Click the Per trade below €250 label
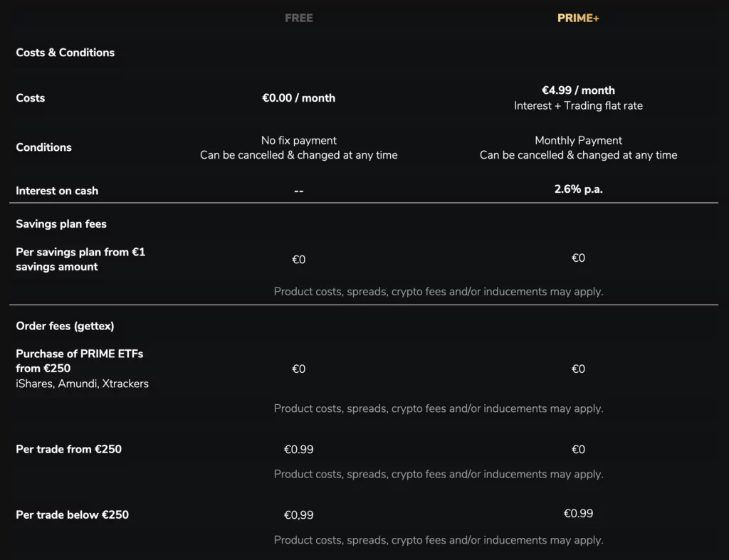This screenshot has width=729, height=560. pos(72,514)
